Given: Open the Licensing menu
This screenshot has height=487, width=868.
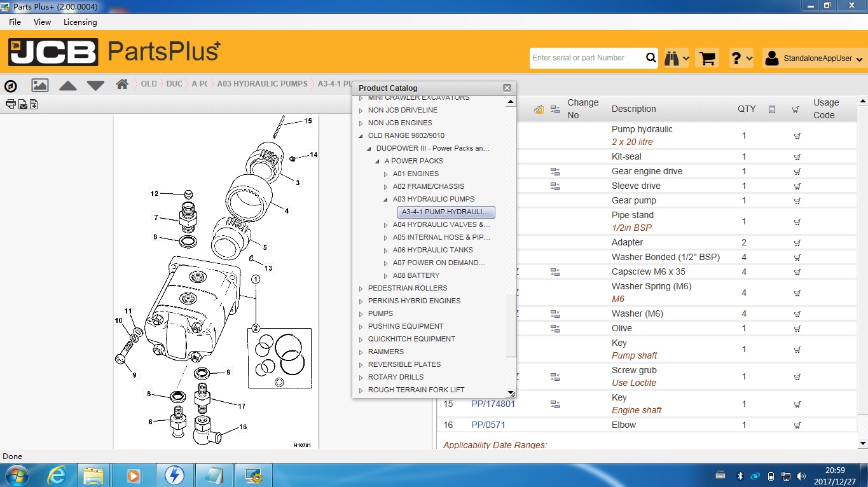Looking at the screenshot, I should pyautogui.click(x=80, y=22).
